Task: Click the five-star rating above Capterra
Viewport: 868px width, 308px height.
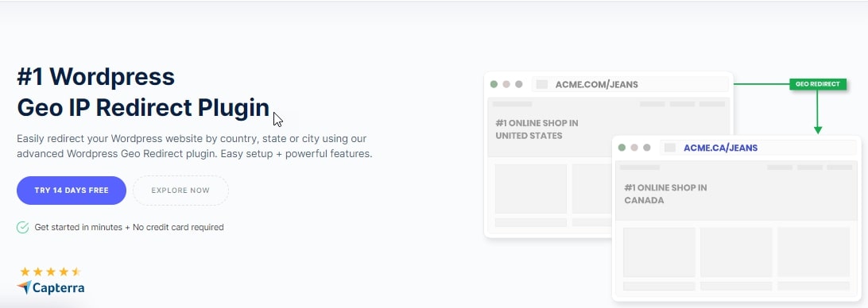Action: (x=50, y=271)
